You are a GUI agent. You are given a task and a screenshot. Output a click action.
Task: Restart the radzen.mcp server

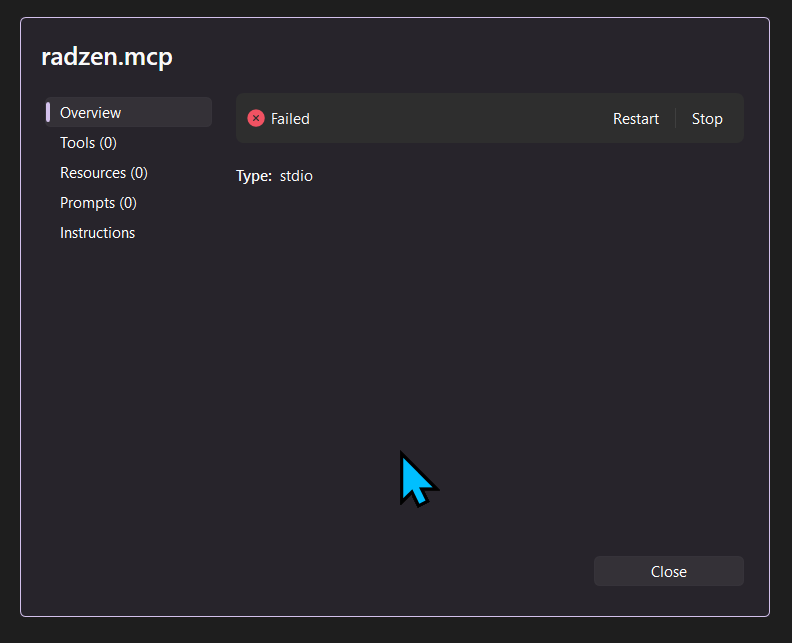tap(635, 118)
